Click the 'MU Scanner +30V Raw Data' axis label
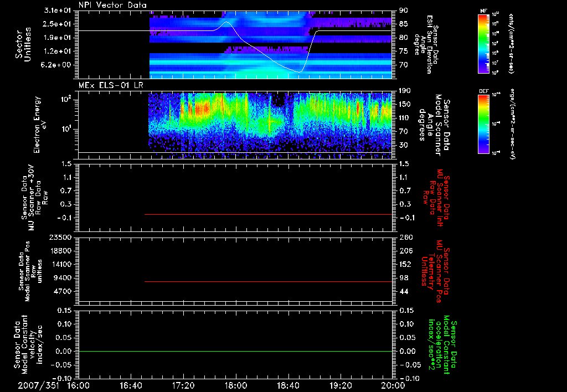This screenshot has width=567, height=392. (35, 198)
